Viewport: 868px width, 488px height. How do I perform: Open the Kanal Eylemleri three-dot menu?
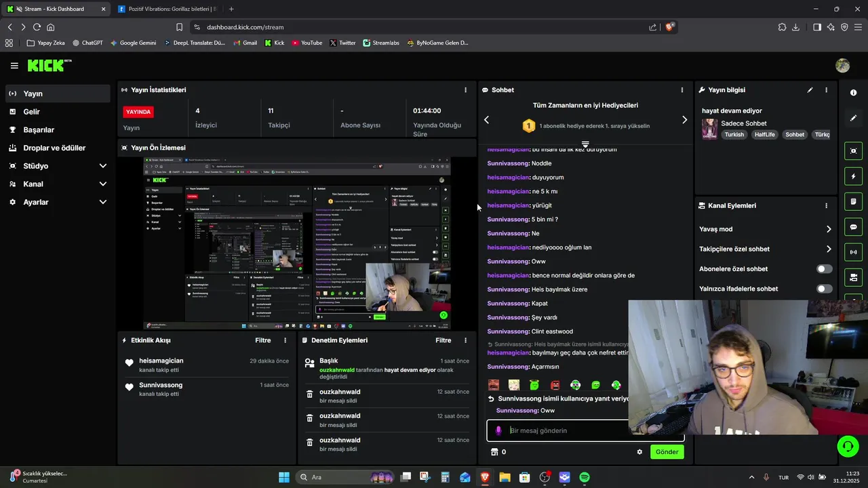[826, 206]
